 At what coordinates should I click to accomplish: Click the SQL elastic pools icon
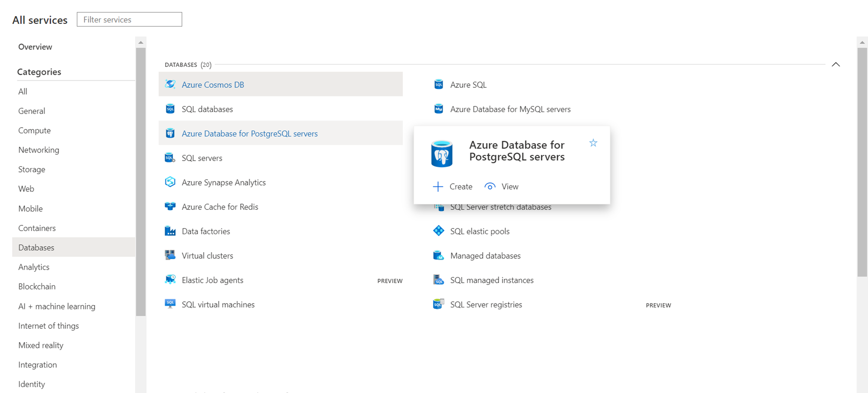point(439,231)
